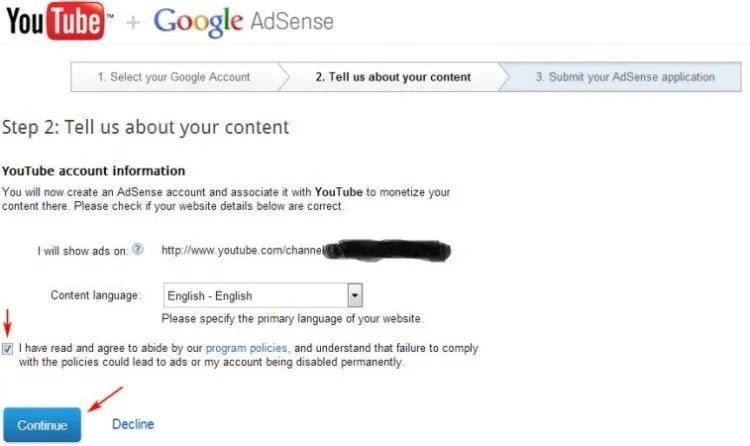Viewport: 750px width, 446px height.
Task: Untick the program policies agreement checkbox
Action: click(8, 348)
